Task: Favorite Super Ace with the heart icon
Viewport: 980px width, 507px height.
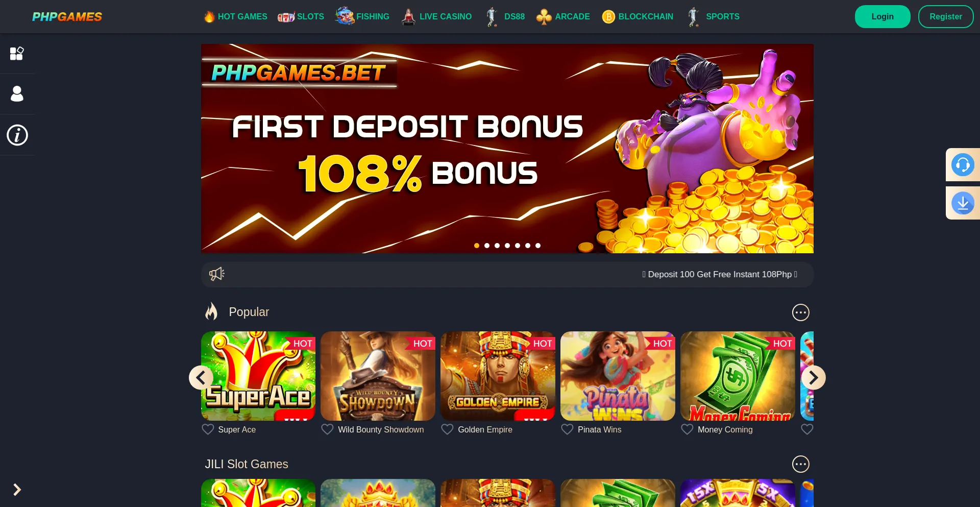Action: tap(208, 429)
